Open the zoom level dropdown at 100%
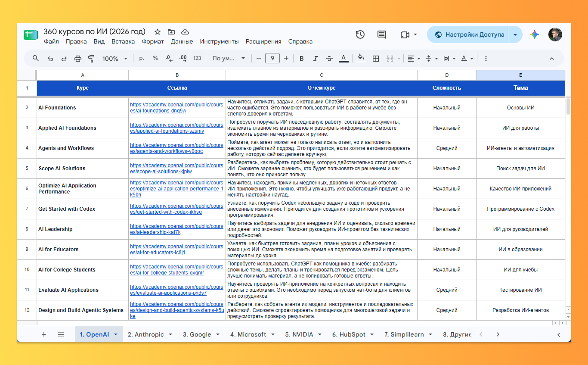 115,59
